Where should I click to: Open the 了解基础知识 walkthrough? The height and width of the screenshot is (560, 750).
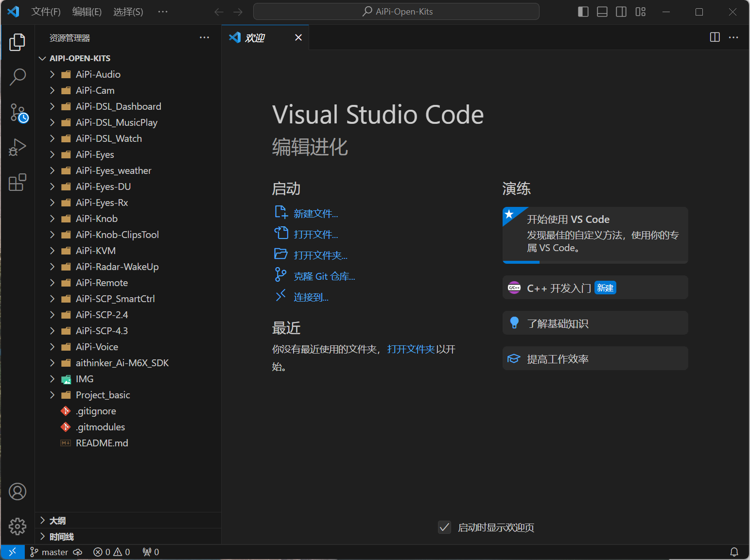(x=595, y=323)
